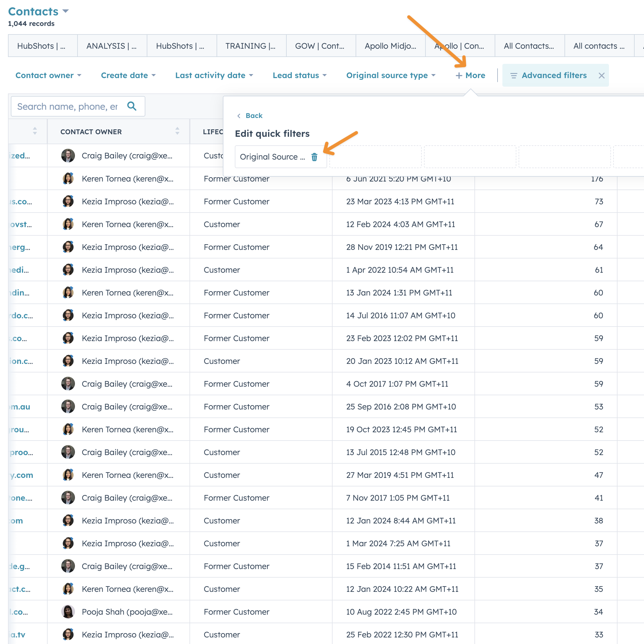This screenshot has height=644, width=644.
Task: Click the trash icon on Original Source filter
Action: click(x=314, y=157)
